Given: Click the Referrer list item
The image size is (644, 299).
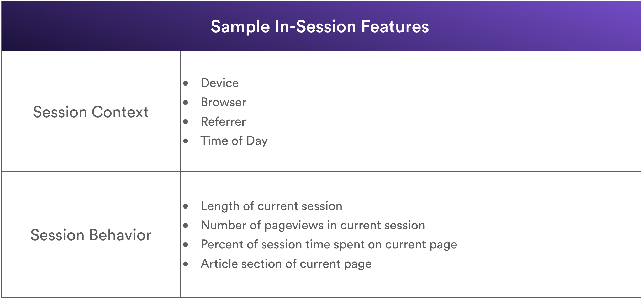Looking at the screenshot, I should click(223, 122).
